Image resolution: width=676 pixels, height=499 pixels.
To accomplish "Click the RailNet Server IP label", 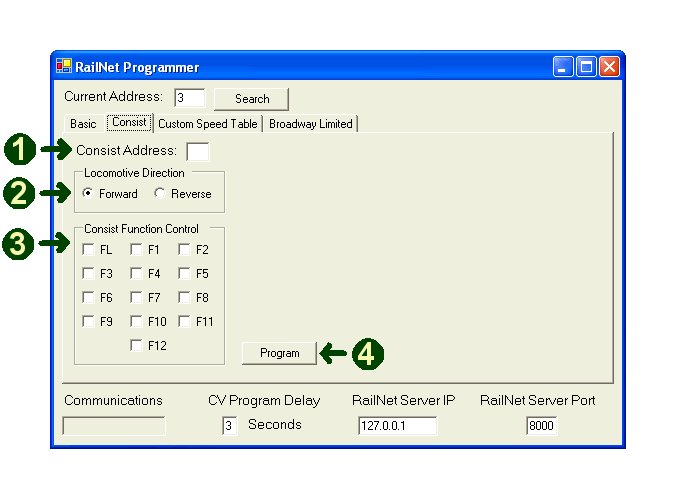I will (404, 400).
